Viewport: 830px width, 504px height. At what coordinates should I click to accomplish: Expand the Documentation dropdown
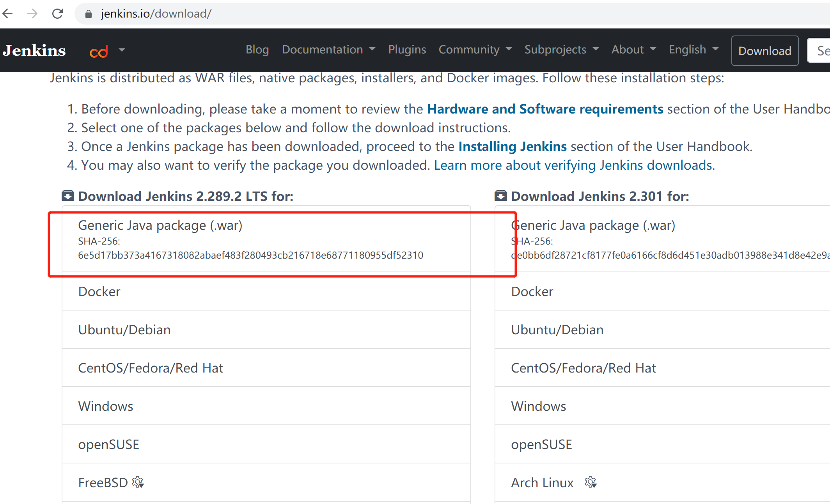coord(329,50)
